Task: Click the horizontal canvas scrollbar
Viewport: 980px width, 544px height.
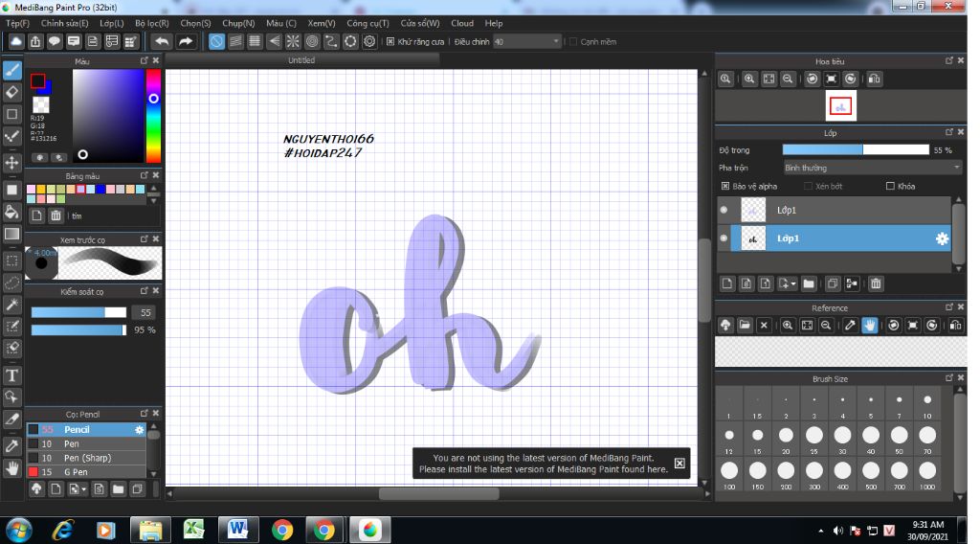Action: tap(438, 493)
